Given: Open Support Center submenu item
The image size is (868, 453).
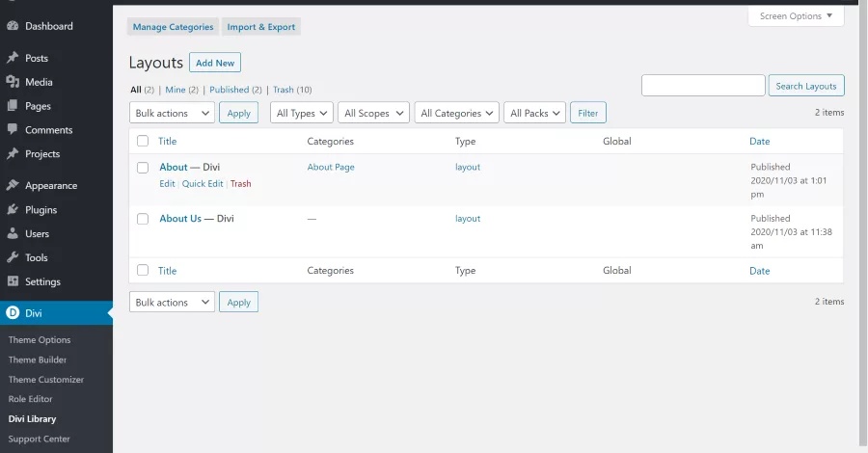Looking at the screenshot, I should 39,439.
